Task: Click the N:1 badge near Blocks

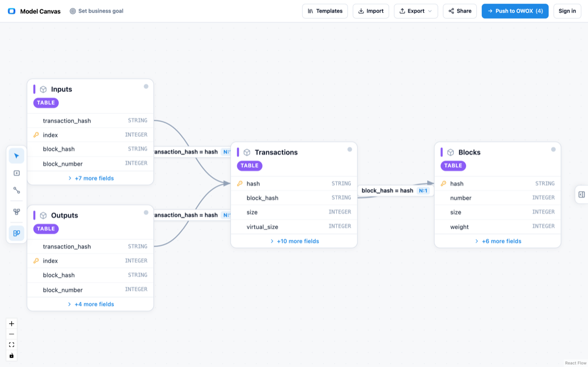Action: point(423,190)
